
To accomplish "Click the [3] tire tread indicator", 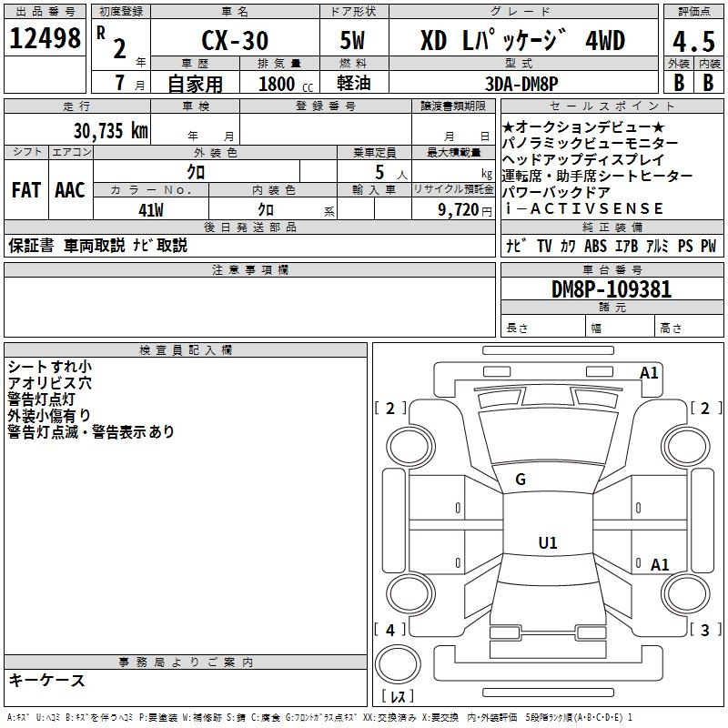I will pos(704,630).
